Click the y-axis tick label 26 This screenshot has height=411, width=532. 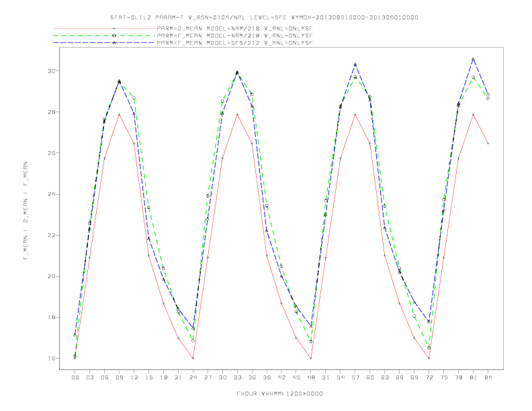[51, 153]
